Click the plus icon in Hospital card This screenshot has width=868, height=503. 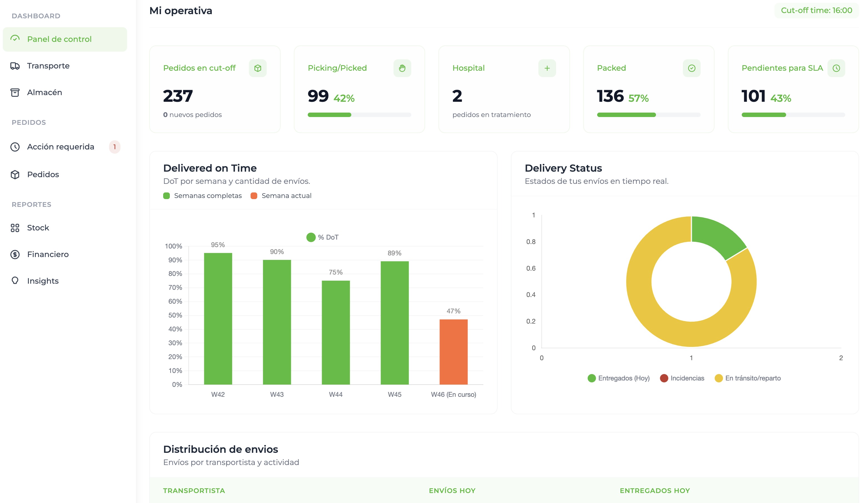(x=547, y=68)
